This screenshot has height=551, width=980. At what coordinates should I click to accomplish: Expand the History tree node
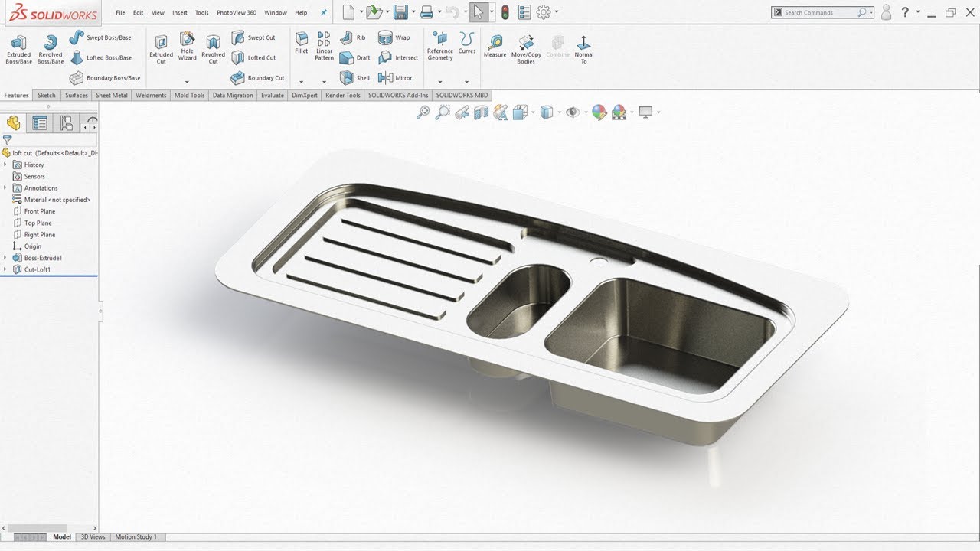click(5, 165)
